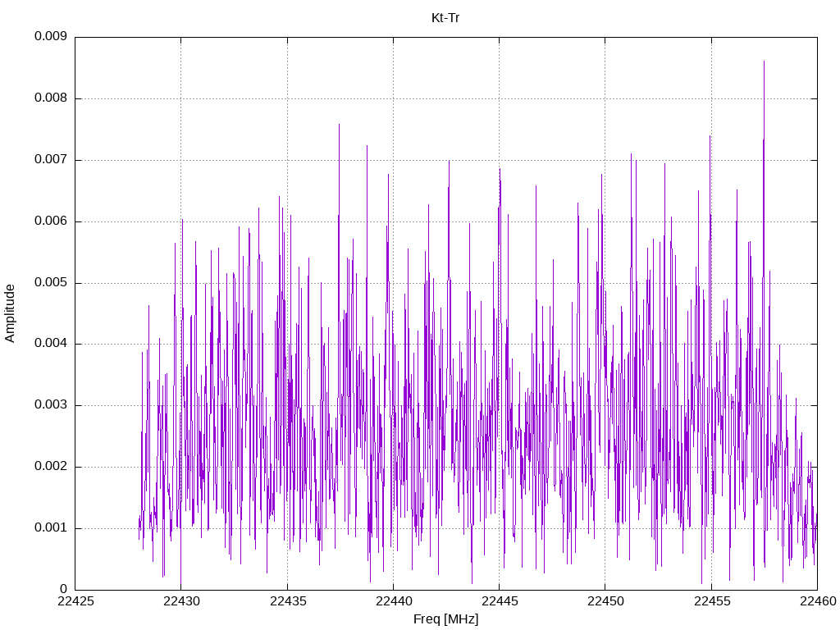Click x-axis tick label 22430
This screenshot has height=630, width=840.
click(x=181, y=601)
